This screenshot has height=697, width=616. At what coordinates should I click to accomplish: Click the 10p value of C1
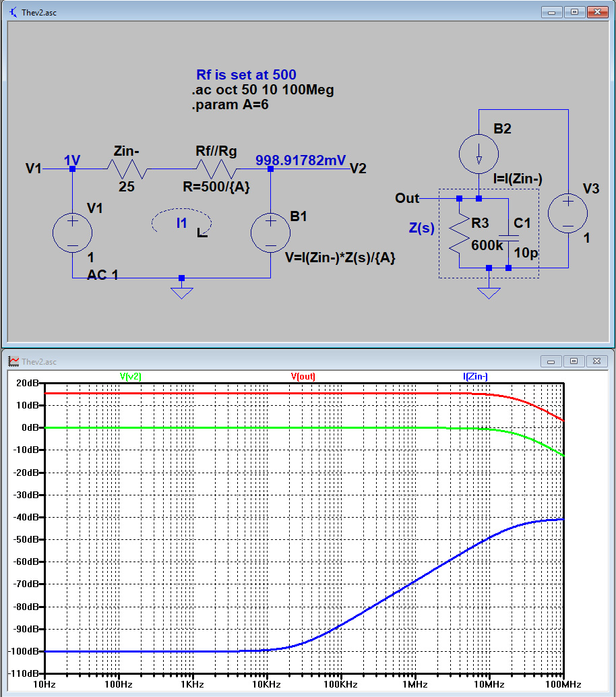[526, 253]
